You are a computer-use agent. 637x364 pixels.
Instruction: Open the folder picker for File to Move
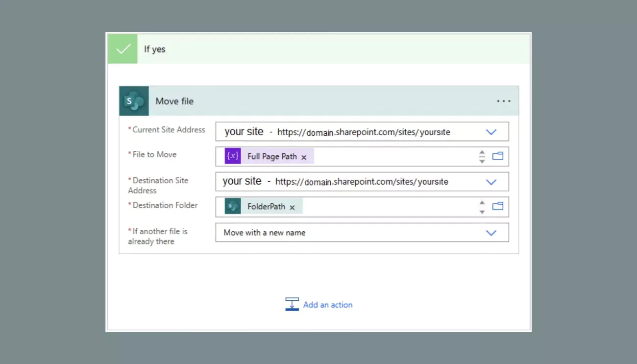(498, 156)
